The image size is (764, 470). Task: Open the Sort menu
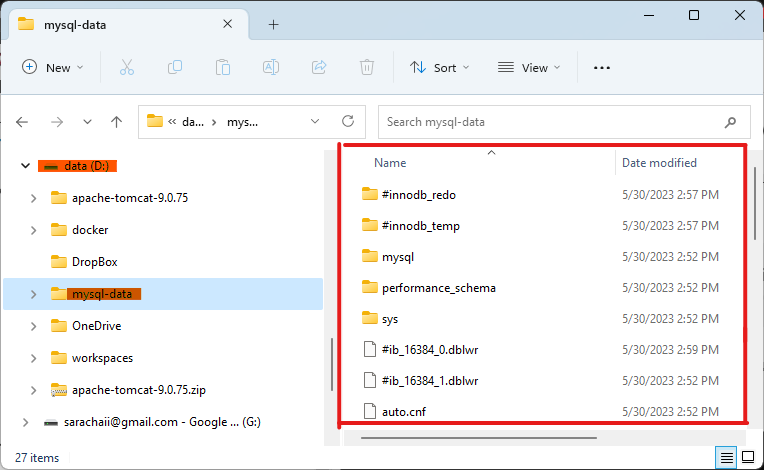click(436, 67)
